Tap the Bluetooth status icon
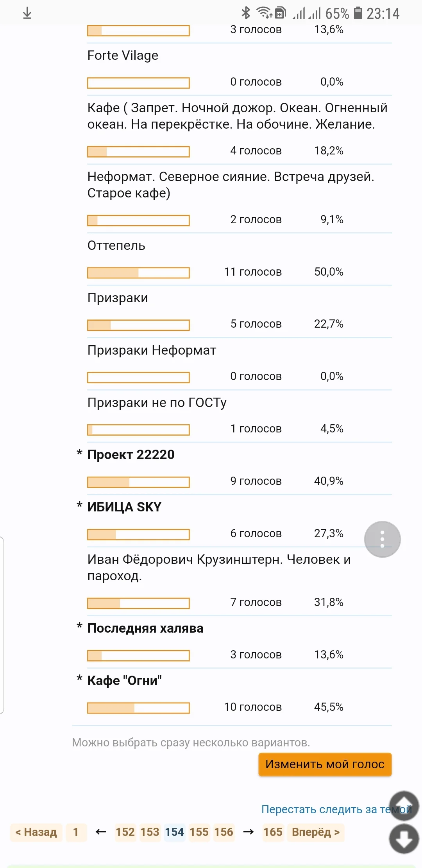The height and width of the screenshot is (868, 422). point(246,13)
